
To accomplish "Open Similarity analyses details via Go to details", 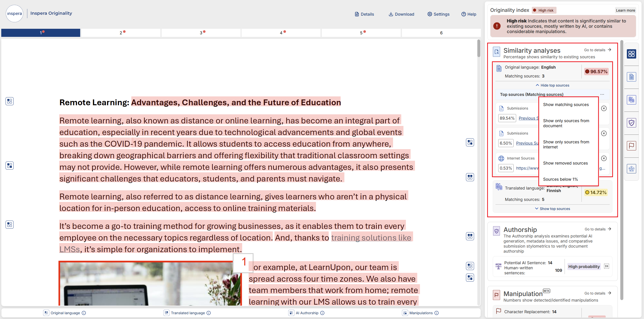I will [x=598, y=50].
